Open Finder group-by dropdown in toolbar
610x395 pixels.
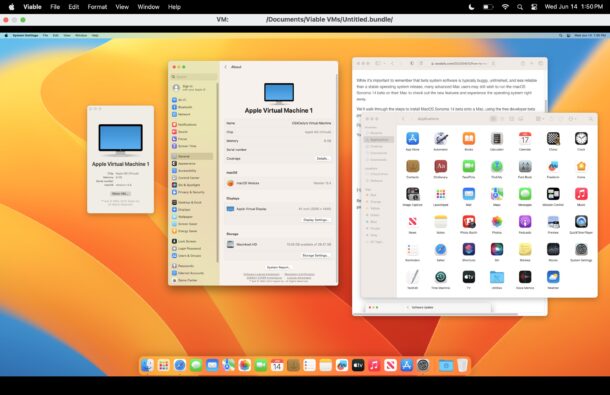(x=539, y=119)
